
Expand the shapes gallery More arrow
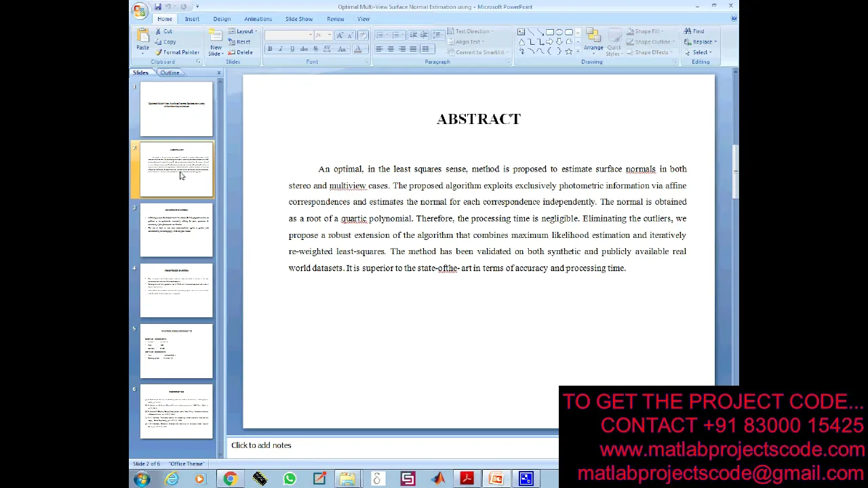coord(578,51)
